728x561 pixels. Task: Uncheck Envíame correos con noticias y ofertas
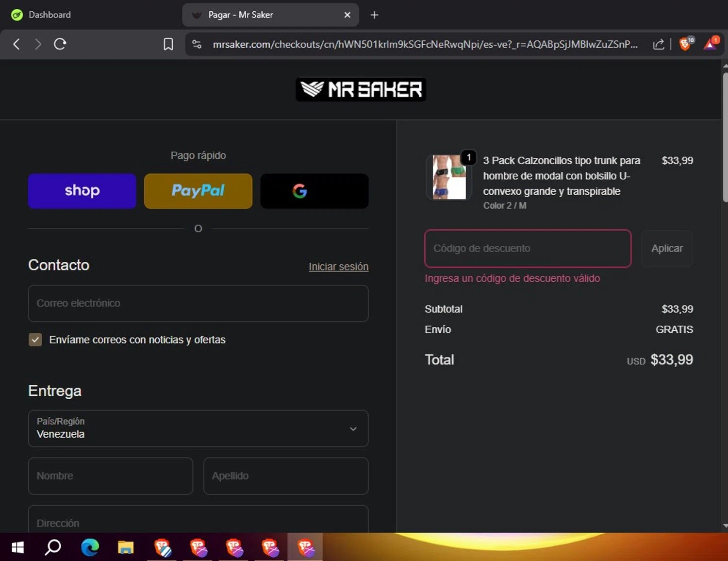(35, 340)
